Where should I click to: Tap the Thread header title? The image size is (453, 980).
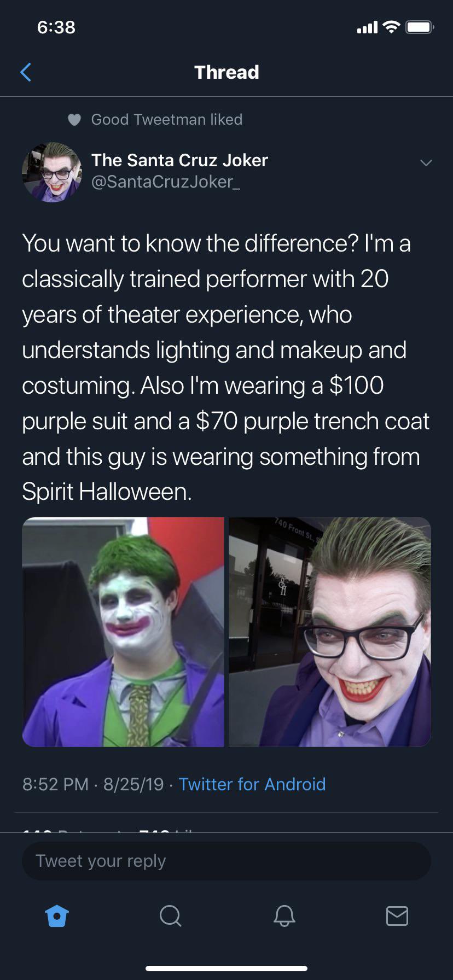(x=226, y=72)
